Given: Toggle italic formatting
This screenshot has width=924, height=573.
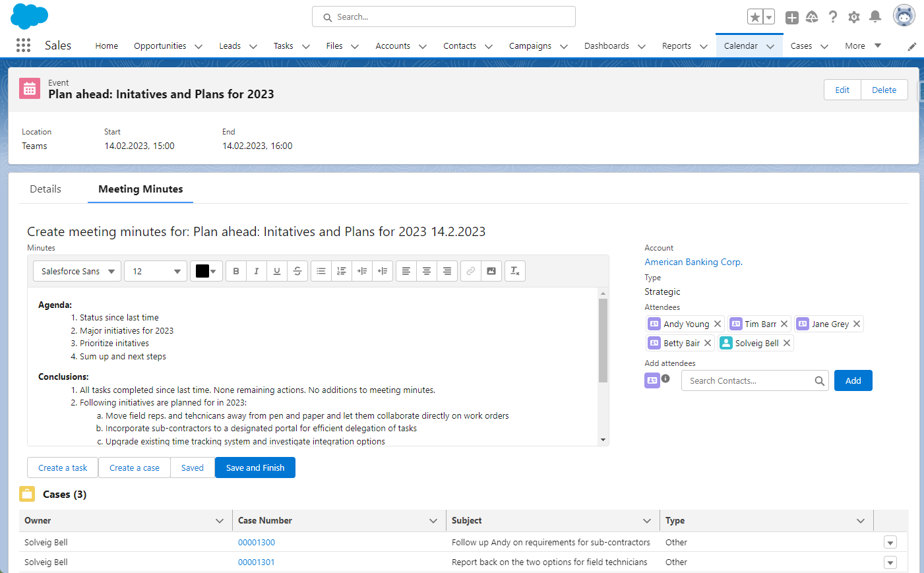Looking at the screenshot, I should 257,271.
